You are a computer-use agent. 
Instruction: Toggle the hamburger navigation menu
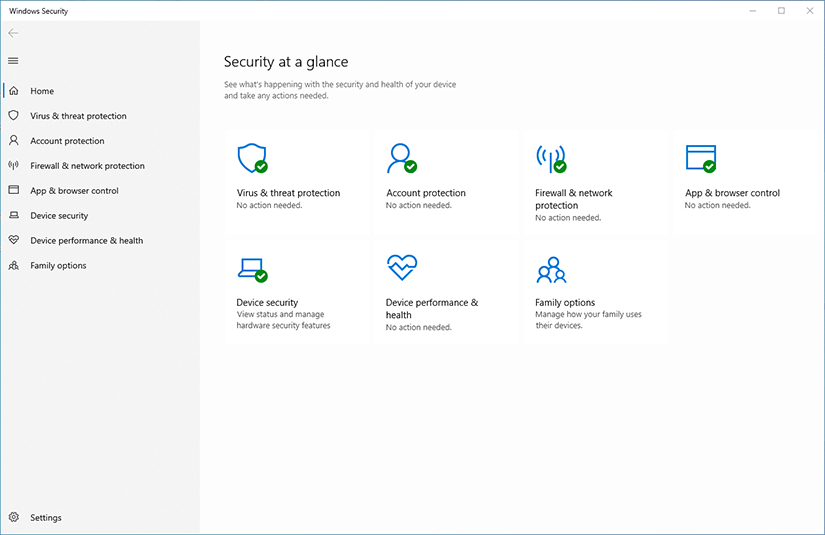[13, 61]
